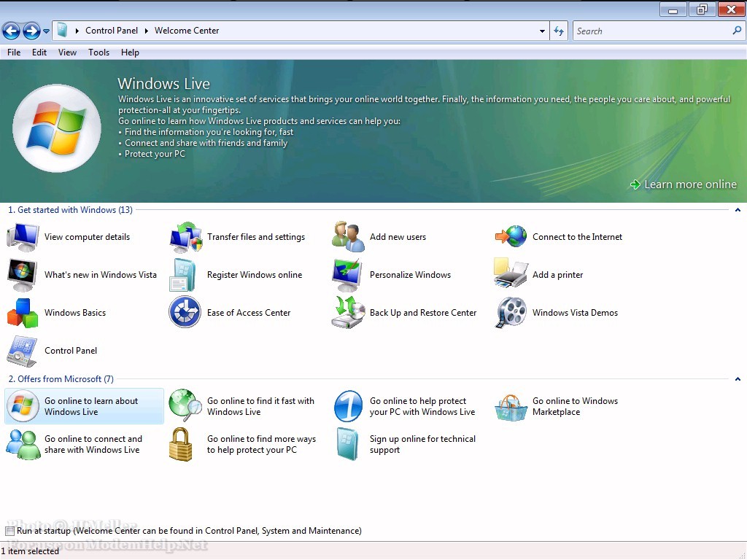The height and width of the screenshot is (560, 747).
Task: Collapse the Offers from Microsoft section chevron
Action: pyautogui.click(x=738, y=379)
